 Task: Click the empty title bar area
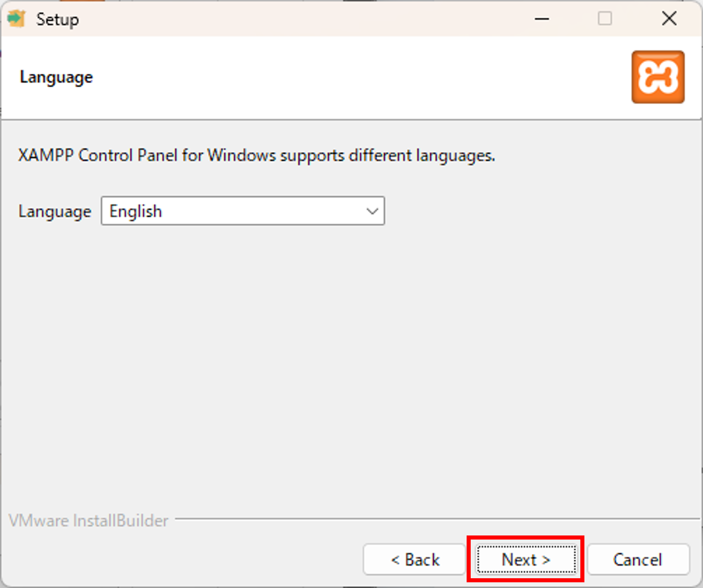point(306,19)
